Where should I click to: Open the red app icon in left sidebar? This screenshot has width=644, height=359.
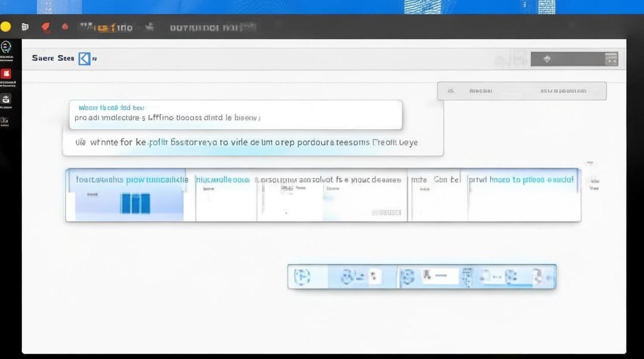click(x=6, y=74)
